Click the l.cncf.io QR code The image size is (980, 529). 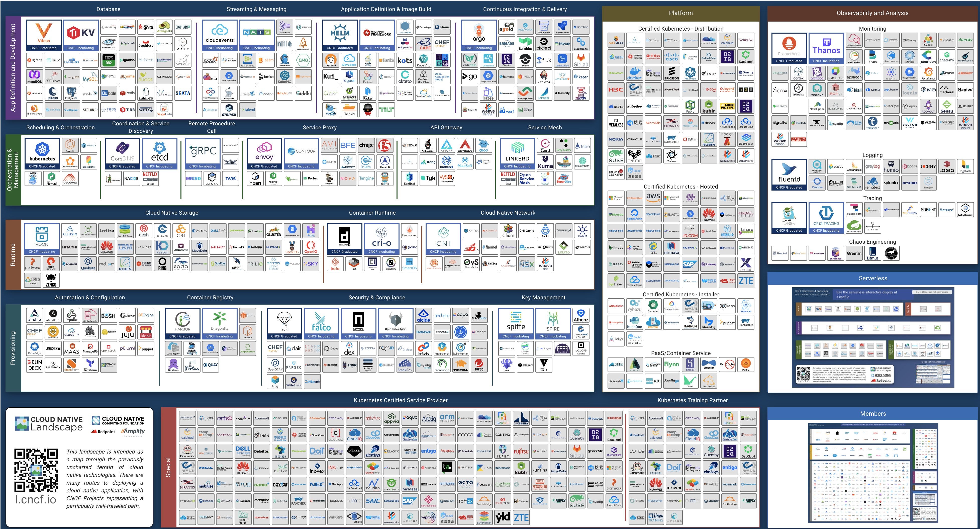click(36, 470)
